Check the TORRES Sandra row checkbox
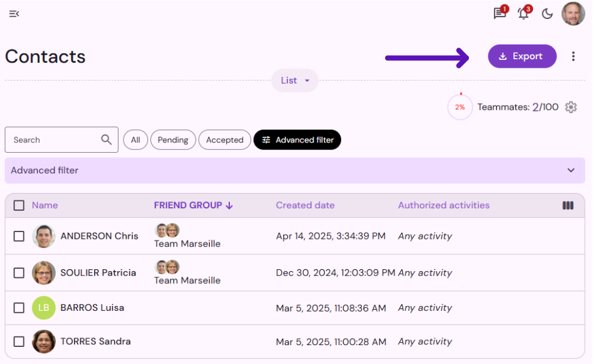This screenshot has width=596, height=364. 19,341
